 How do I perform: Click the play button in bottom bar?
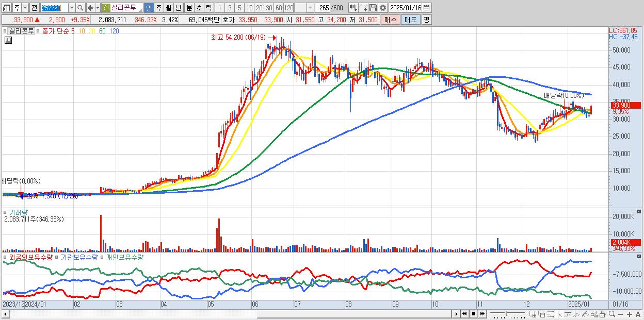coord(456,314)
